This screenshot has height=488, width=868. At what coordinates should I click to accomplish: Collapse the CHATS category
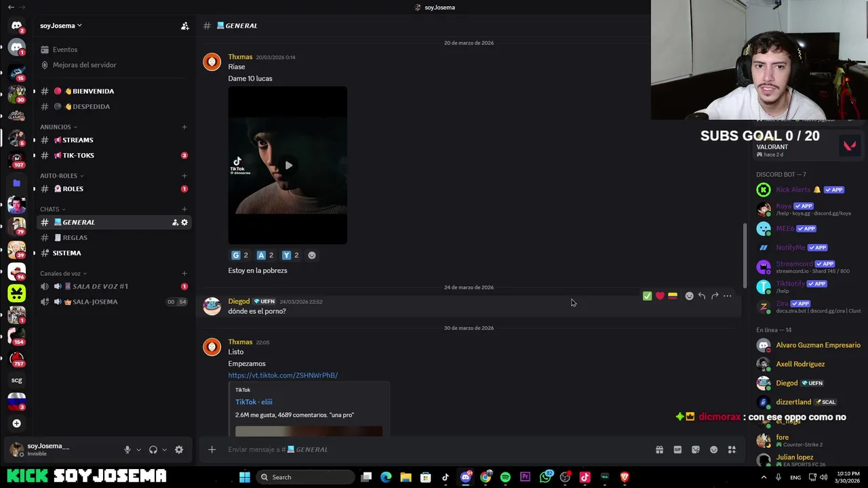tap(53, 209)
